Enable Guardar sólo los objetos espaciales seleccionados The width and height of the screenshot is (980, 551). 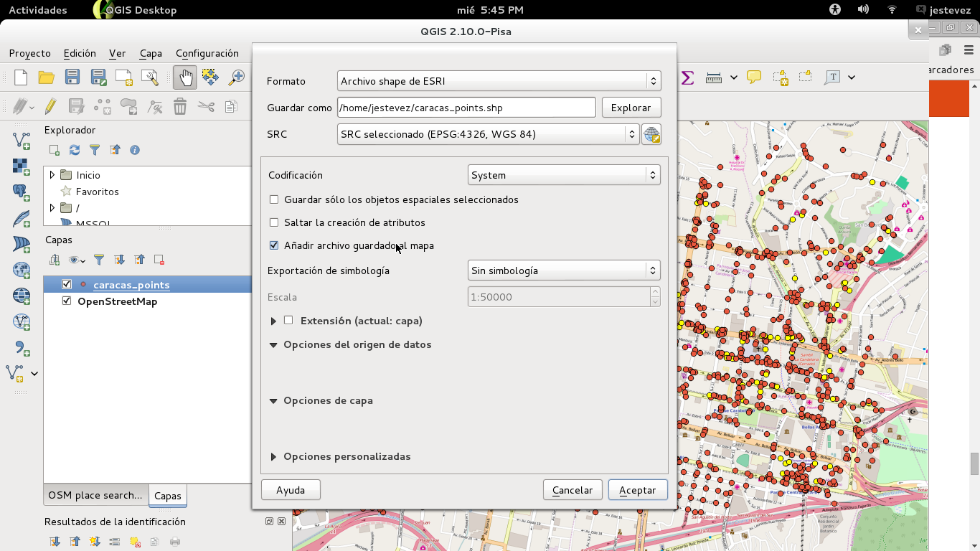pyautogui.click(x=274, y=199)
